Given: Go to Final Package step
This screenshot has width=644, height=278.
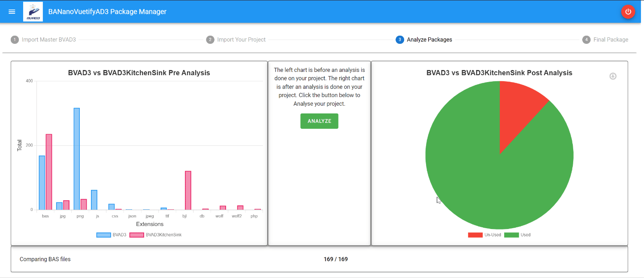Looking at the screenshot, I should coord(611,40).
